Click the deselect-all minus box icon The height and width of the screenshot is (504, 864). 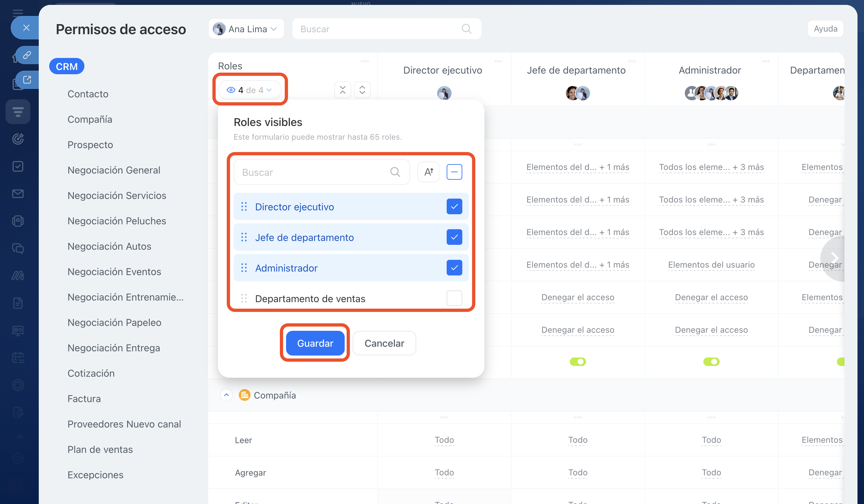(454, 172)
